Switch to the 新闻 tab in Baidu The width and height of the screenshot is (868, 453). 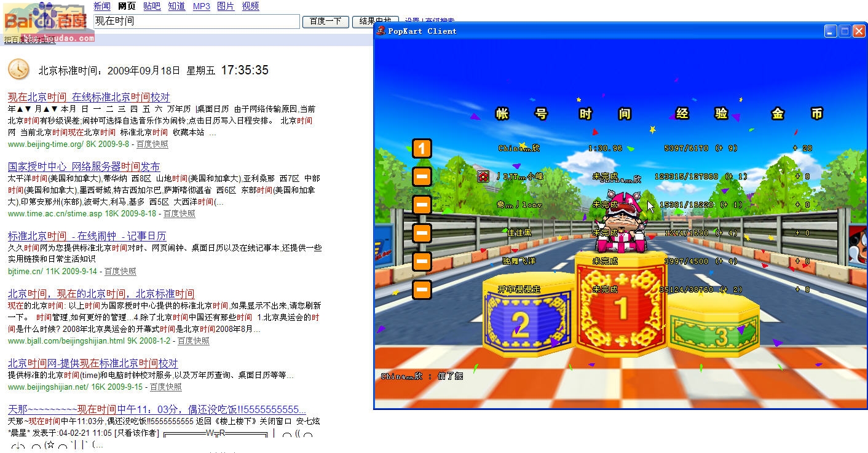tap(102, 6)
